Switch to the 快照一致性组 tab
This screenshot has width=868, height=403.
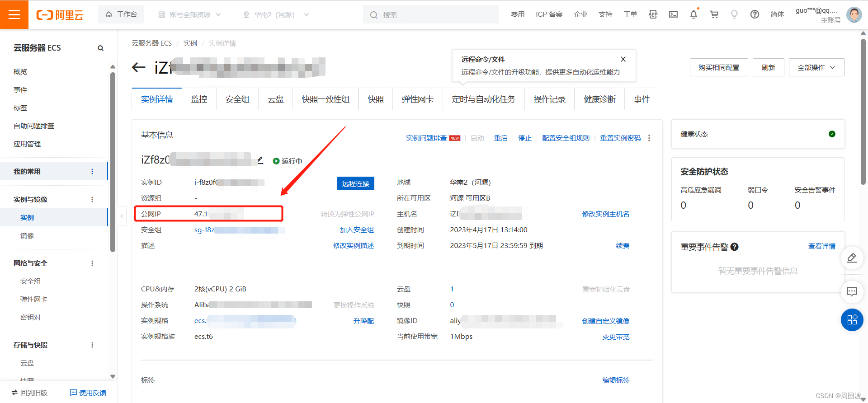pos(325,99)
